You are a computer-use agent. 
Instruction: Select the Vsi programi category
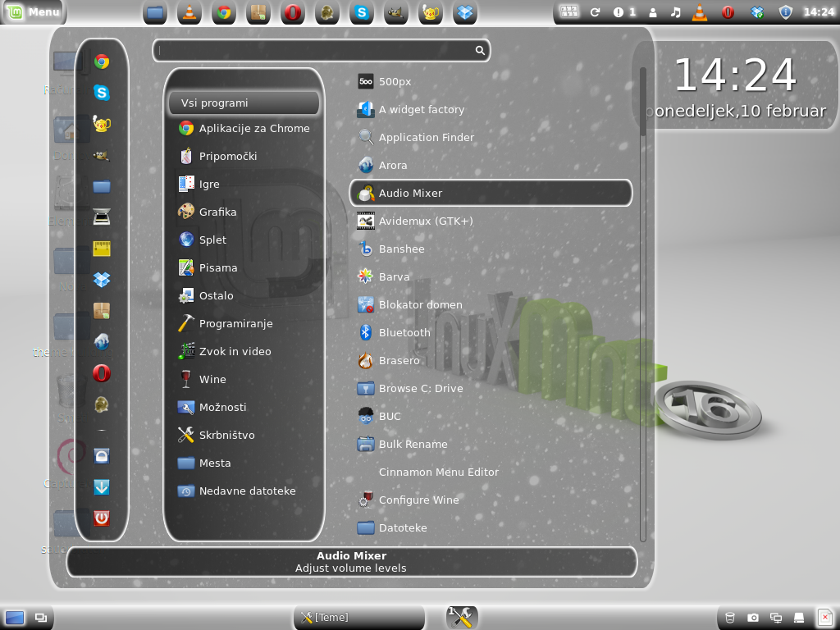coord(244,103)
